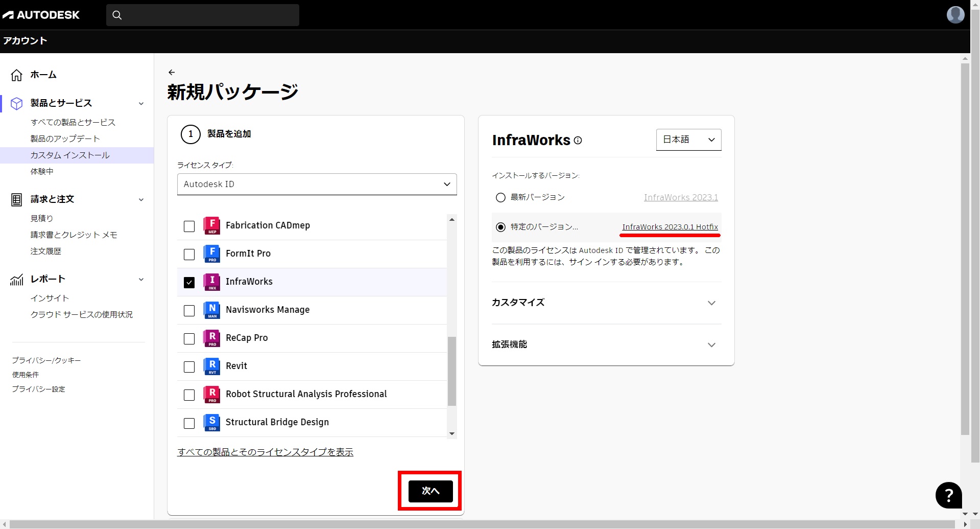980x529 pixels.
Task: Collapse the 請求と注文 sidebar group
Action: click(141, 200)
